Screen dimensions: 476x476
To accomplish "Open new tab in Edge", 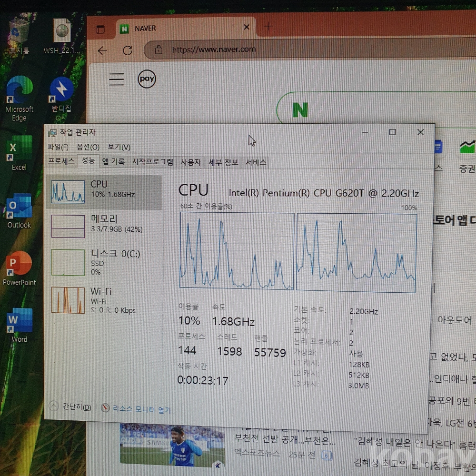I will point(268,27).
